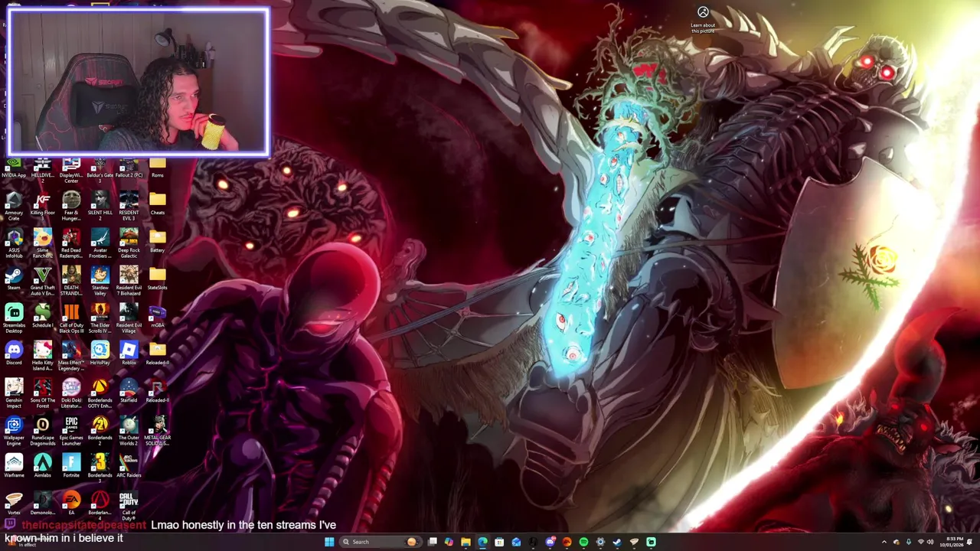This screenshot has width=980, height=551.
Task: Select the Fear & Hunger shortcut
Action: (71, 207)
